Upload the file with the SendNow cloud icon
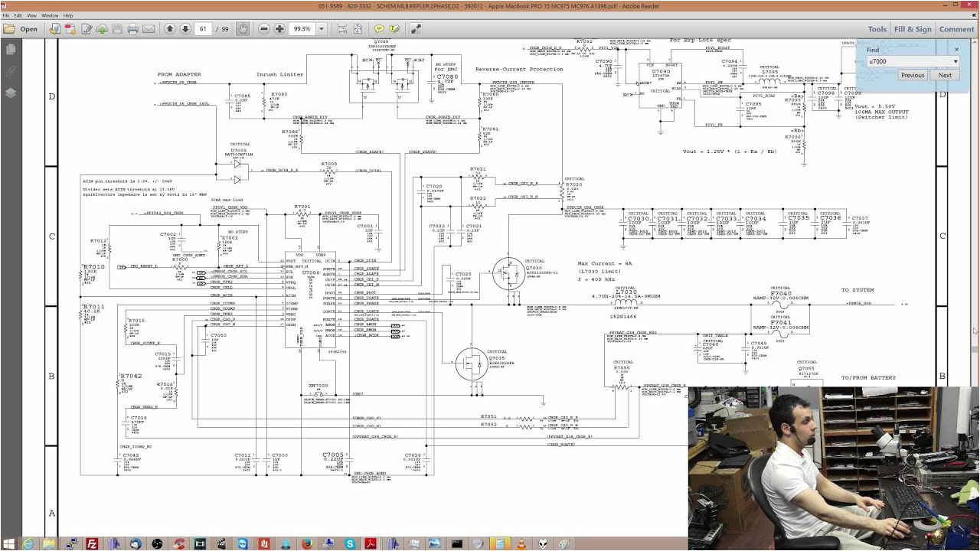This screenshot has width=980, height=551. coord(100,29)
